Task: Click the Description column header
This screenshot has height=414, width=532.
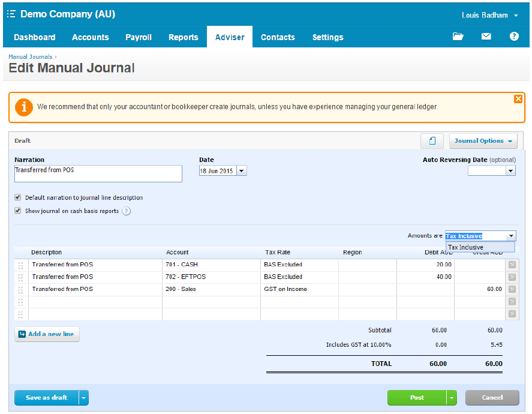Action: [x=46, y=253]
